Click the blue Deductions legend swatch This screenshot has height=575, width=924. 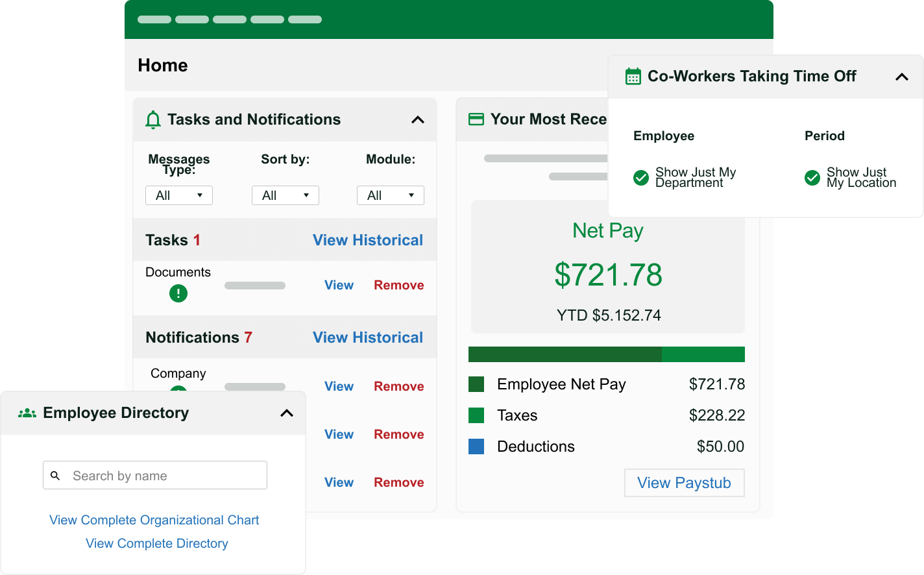click(476, 447)
